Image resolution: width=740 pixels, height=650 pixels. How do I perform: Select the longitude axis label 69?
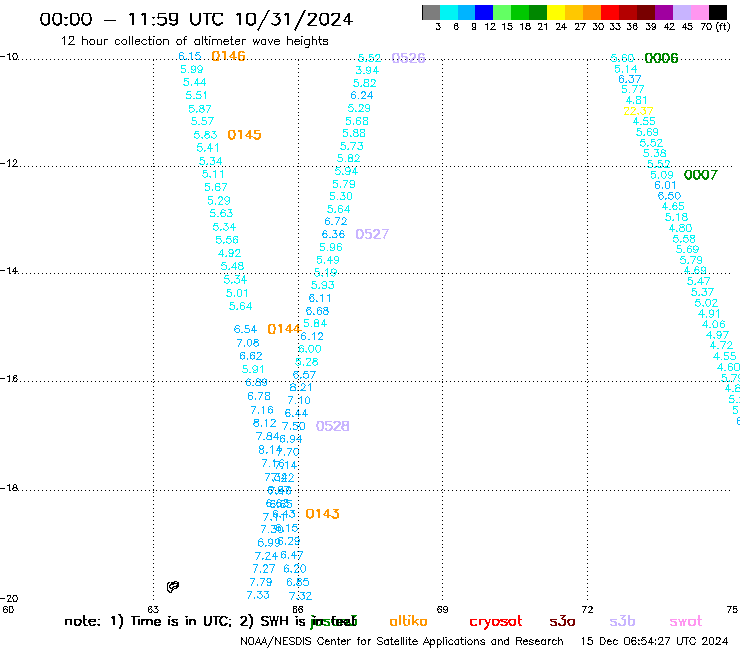[x=442, y=609]
